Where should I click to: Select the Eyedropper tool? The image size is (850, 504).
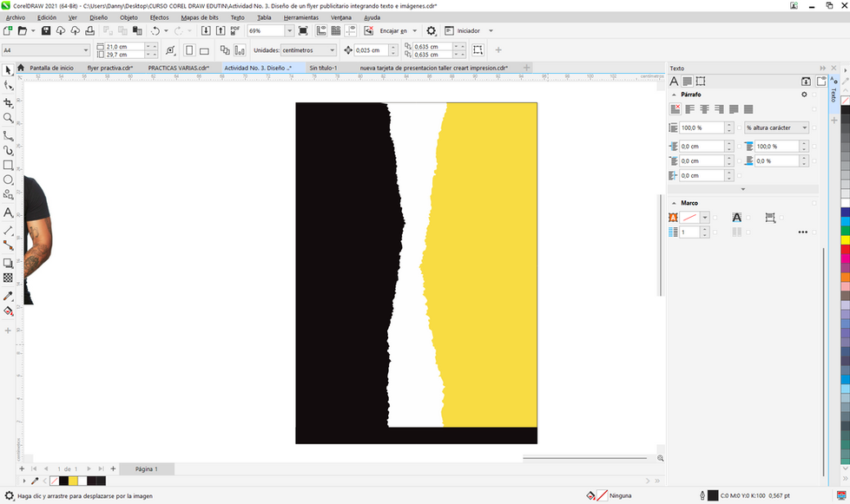(x=8, y=296)
